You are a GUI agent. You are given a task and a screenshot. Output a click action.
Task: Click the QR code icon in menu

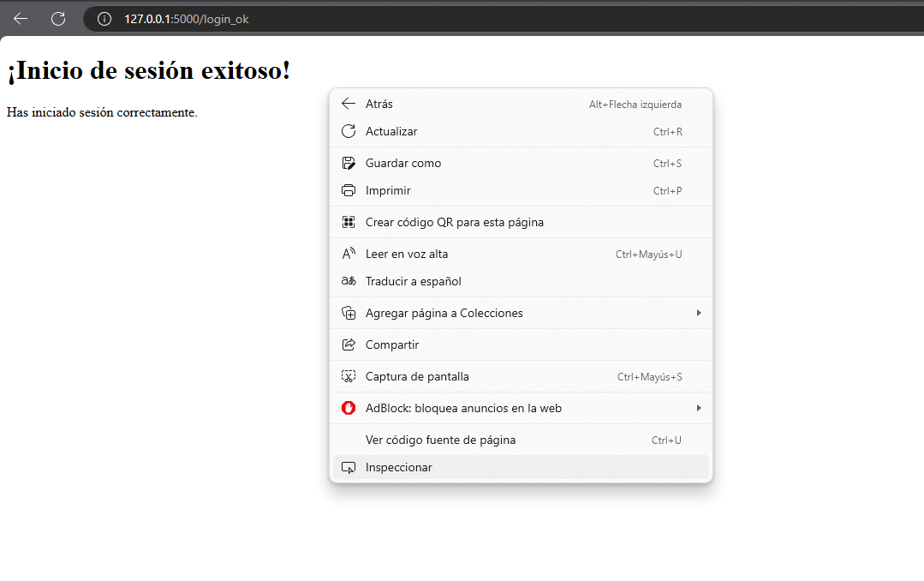pyautogui.click(x=349, y=222)
